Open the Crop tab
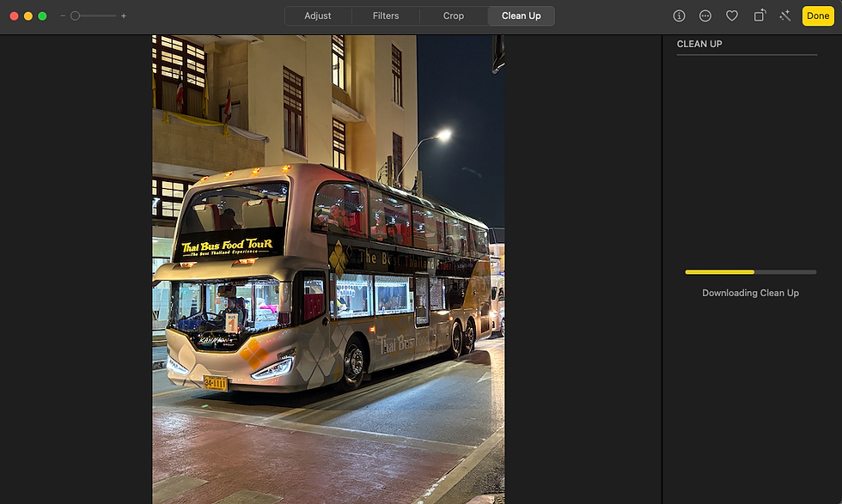The height and width of the screenshot is (504, 842). [454, 16]
